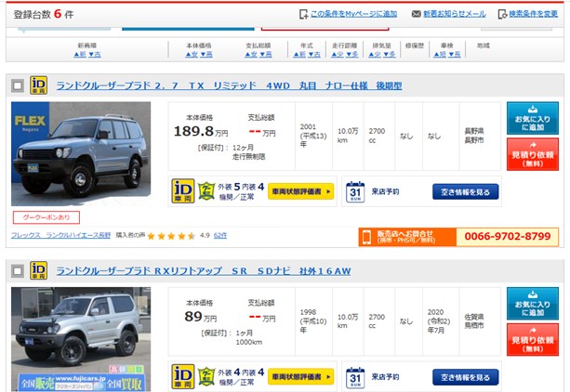Click the 1998 (平成10)年 model year cell
This screenshot has width=570, height=392.
[313, 321]
